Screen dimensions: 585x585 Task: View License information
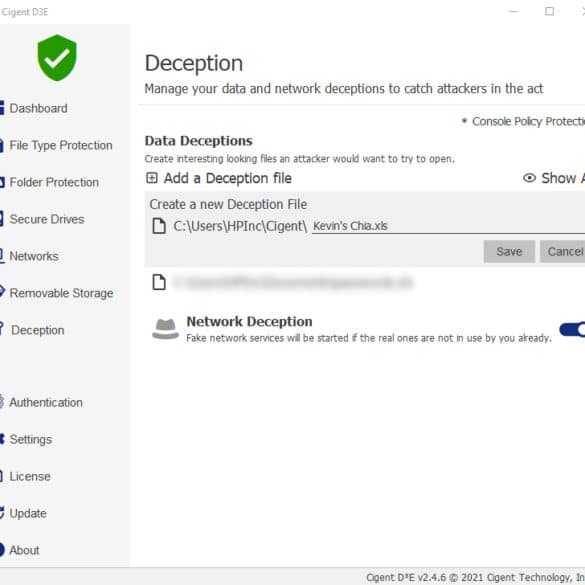point(30,476)
